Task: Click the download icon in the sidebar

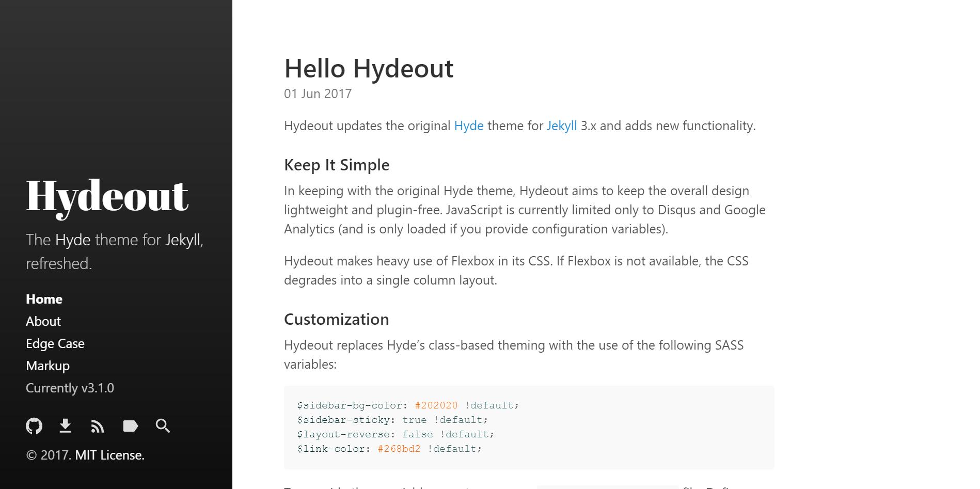Action: pos(66,425)
